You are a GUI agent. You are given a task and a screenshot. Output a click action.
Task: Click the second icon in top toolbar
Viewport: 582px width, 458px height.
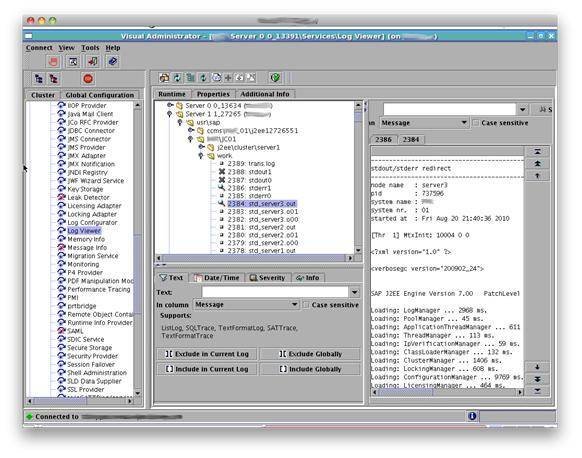point(73,62)
